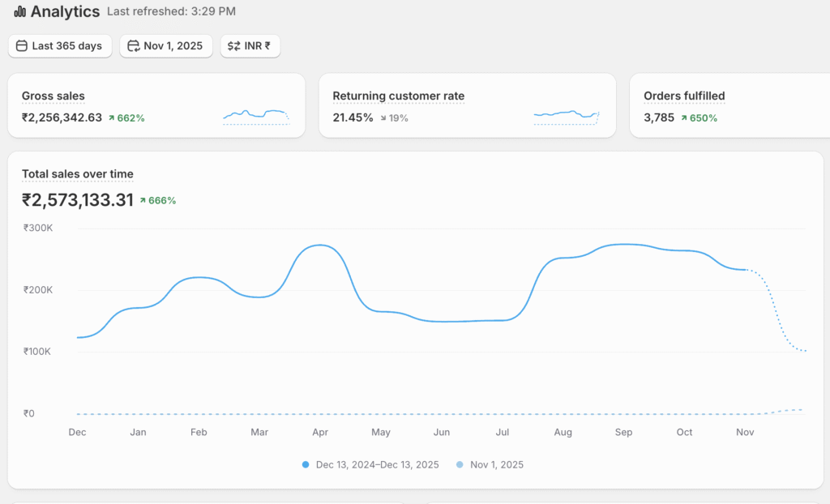The height and width of the screenshot is (504, 830).
Task: Click the currency exchange icon beside INR
Action: click(233, 46)
